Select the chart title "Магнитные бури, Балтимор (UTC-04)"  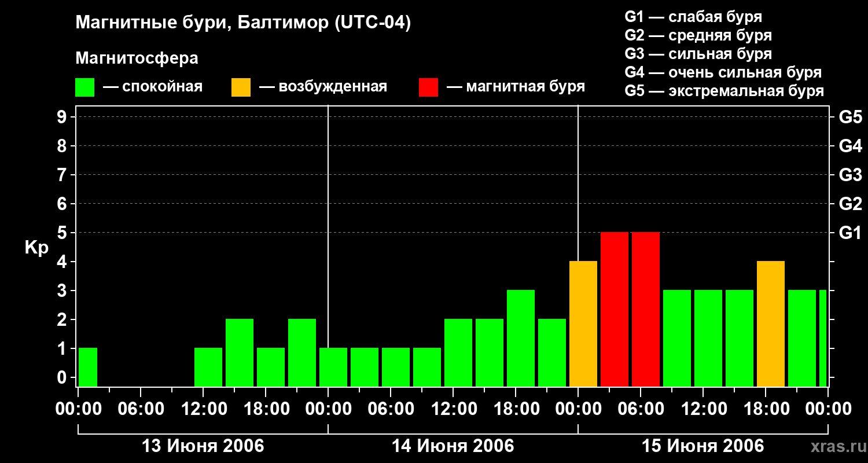(243, 23)
